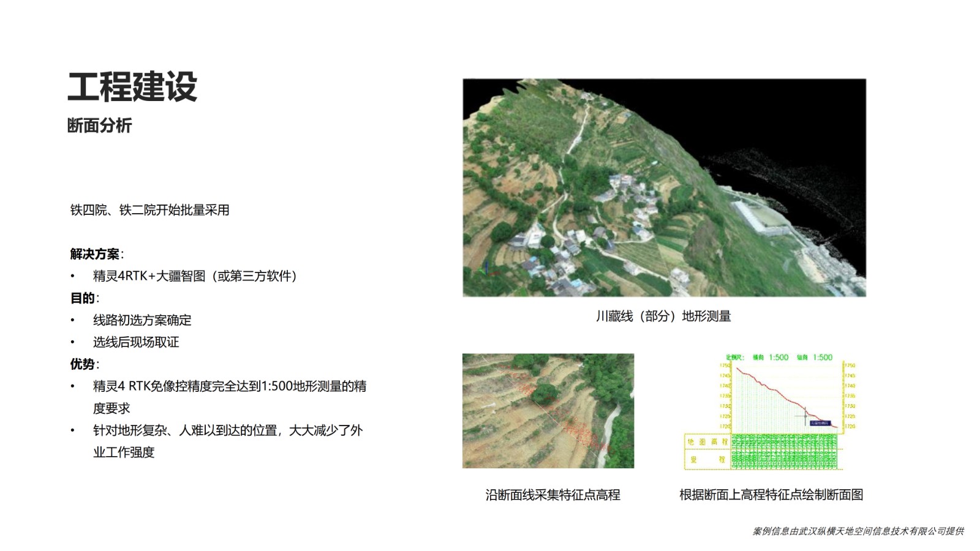Click the 根据断面上高程特征点绘制断面图 caption
980x551 pixels.
tap(771, 495)
